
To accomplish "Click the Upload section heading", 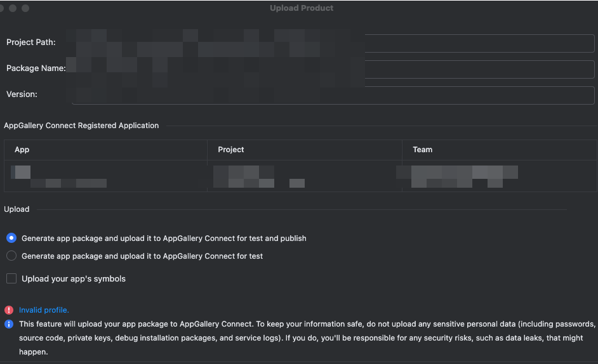I will pos(17,209).
